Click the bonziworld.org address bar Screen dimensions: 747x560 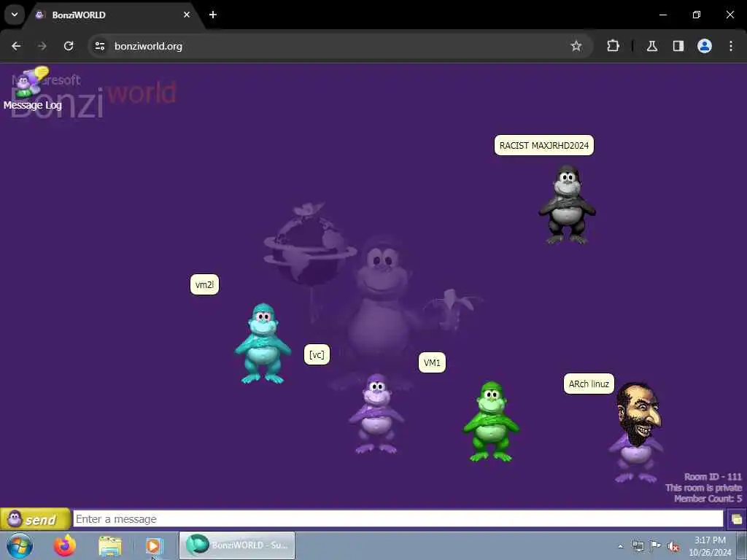[340, 46]
